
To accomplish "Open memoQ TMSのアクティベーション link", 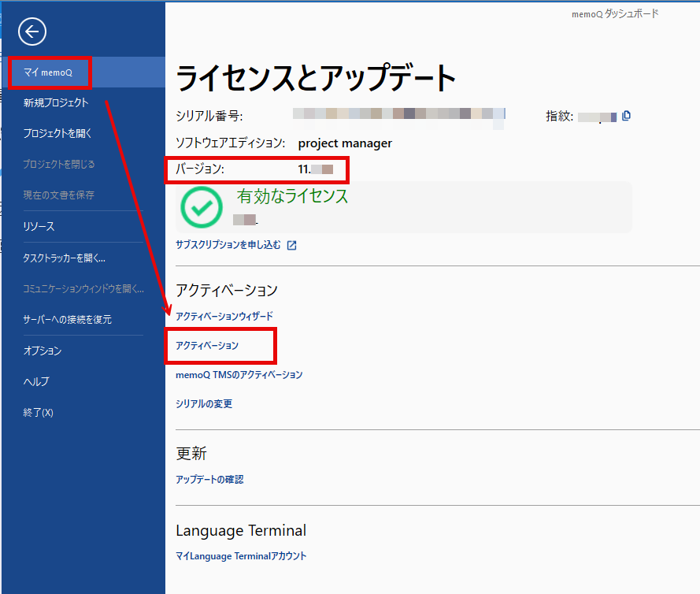I will tap(239, 375).
